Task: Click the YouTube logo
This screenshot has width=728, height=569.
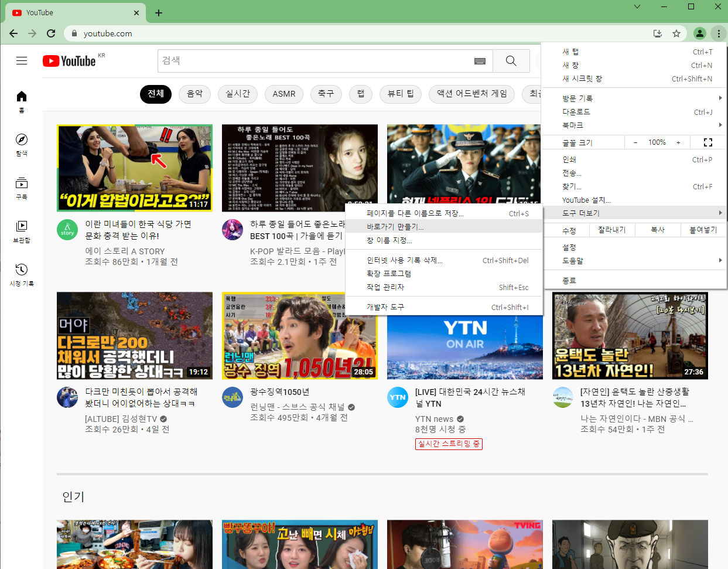Action: click(69, 61)
